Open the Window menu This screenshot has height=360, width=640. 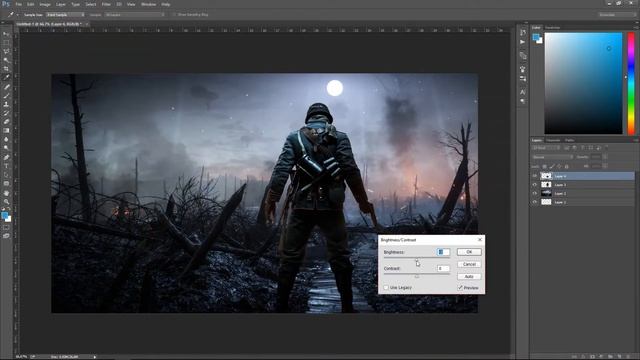click(148, 4)
